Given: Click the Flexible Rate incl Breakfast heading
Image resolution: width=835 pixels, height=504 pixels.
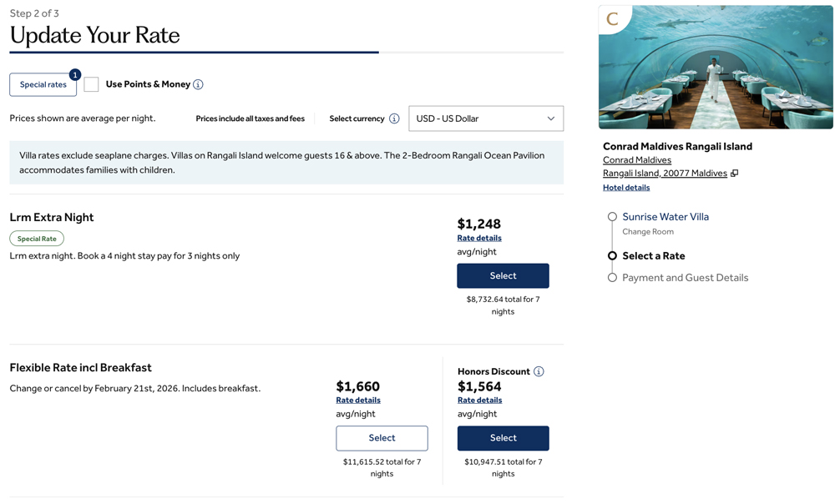Looking at the screenshot, I should pos(80,368).
